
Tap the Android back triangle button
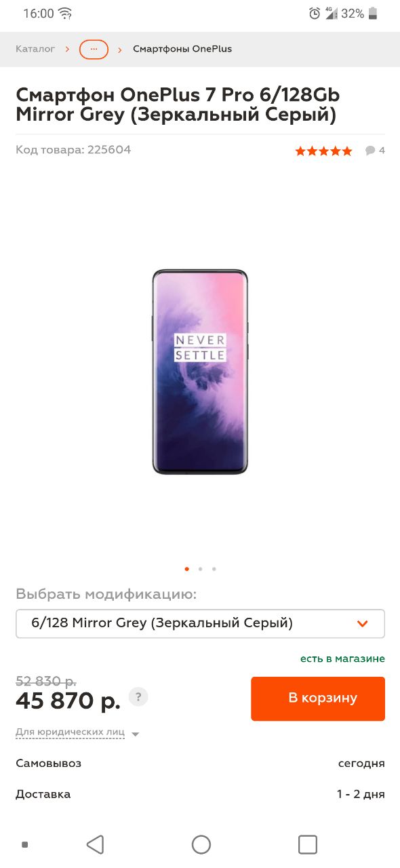point(96,844)
